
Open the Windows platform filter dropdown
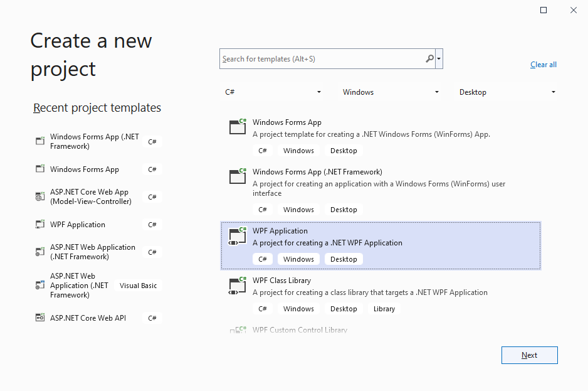point(390,92)
